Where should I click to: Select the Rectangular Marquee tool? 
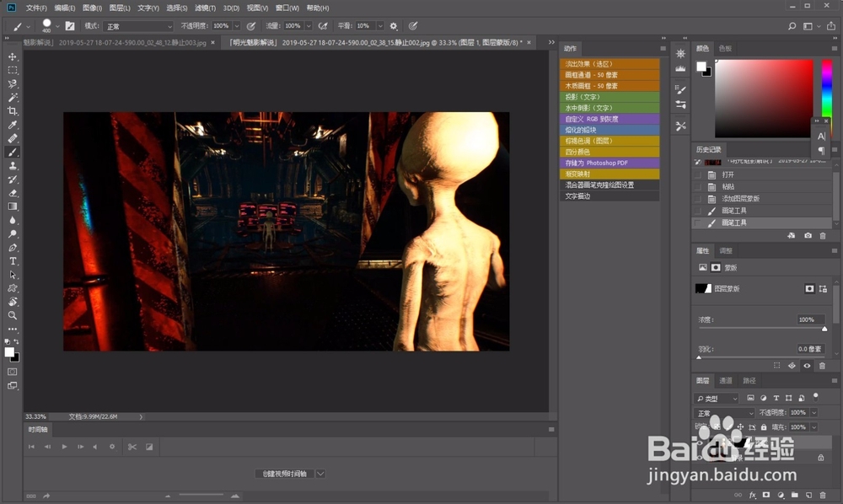(13, 71)
